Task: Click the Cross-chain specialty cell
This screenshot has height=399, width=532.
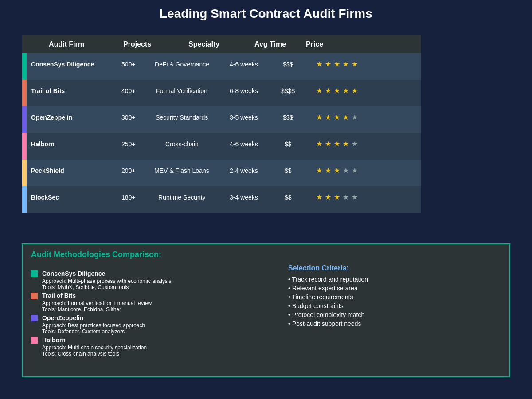Action: coord(182,144)
